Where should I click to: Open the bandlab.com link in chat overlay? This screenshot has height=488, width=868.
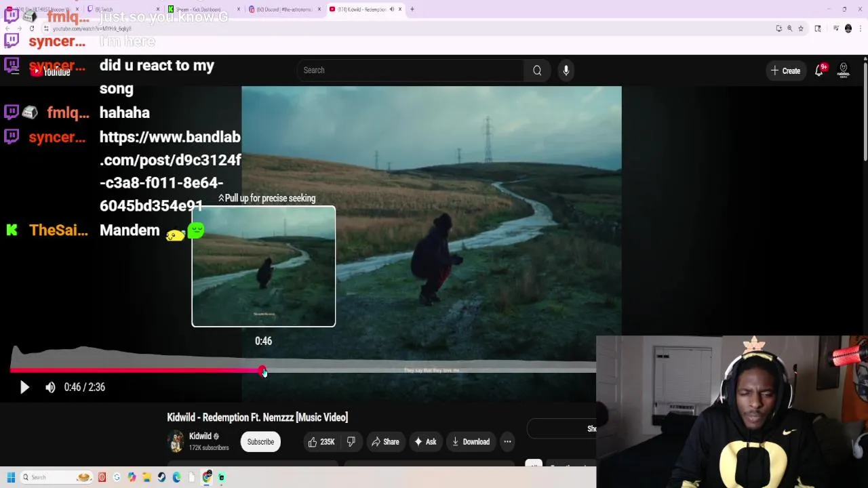[x=170, y=171]
